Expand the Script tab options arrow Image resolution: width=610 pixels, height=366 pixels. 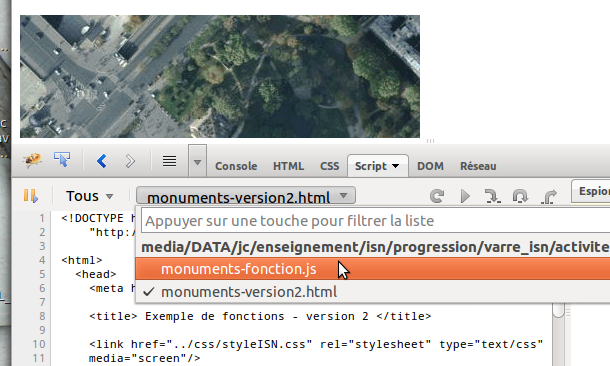(x=396, y=166)
